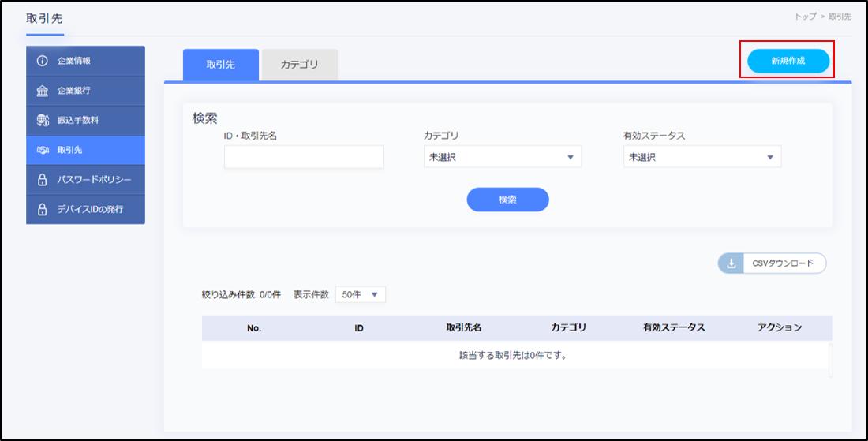The width and height of the screenshot is (868, 441).
Task: Click the globe coin icon for 振込手数料
Action: [x=43, y=121]
